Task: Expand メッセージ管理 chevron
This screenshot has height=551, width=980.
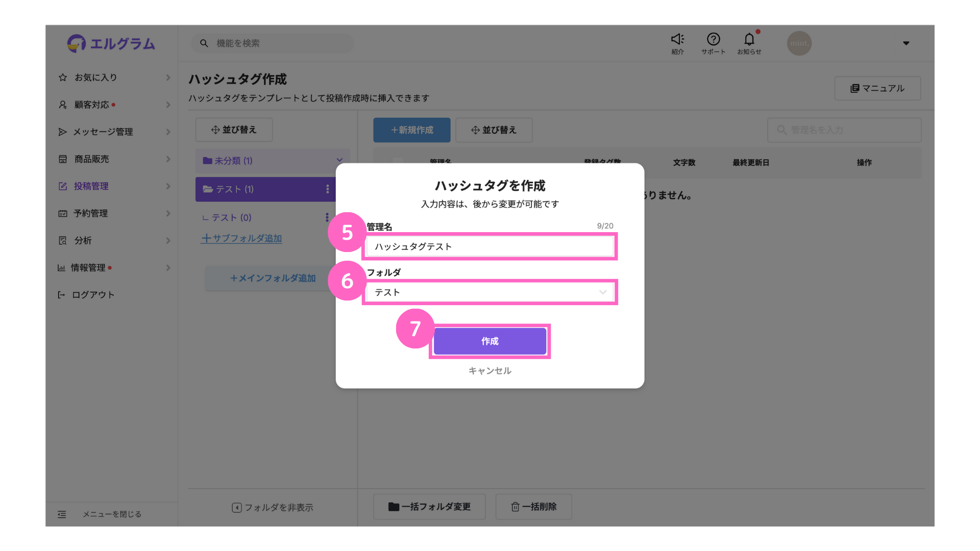Action: (168, 132)
